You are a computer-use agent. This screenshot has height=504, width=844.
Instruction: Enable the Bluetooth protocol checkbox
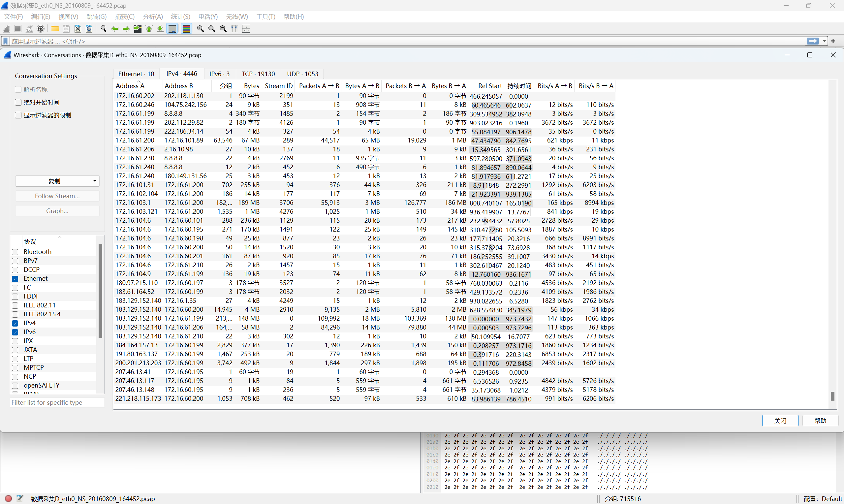[x=15, y=252]
